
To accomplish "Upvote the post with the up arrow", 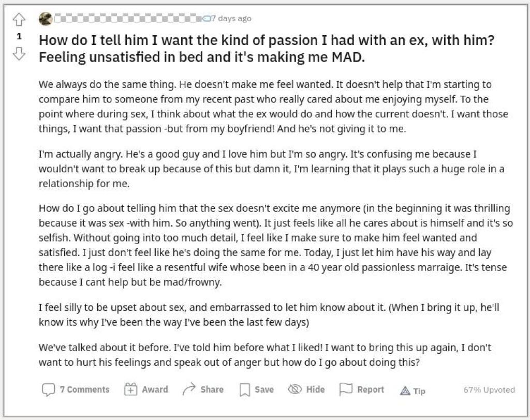I will click(19, 20).
